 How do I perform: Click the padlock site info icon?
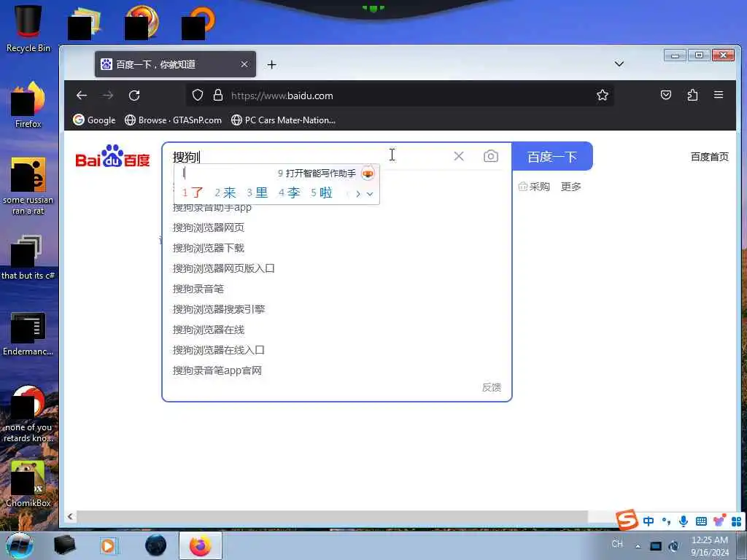(x=218, y=96)
